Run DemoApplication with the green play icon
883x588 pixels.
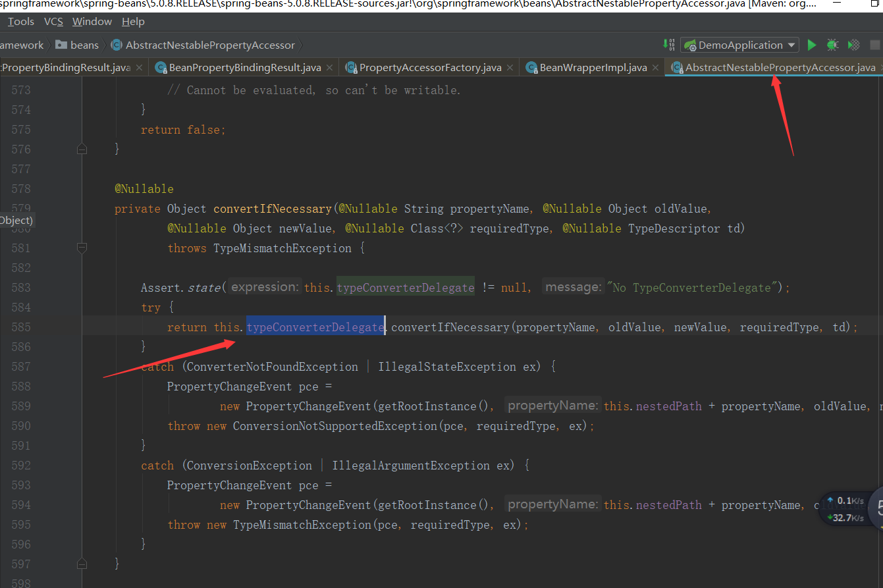click(x=812, y=45)
